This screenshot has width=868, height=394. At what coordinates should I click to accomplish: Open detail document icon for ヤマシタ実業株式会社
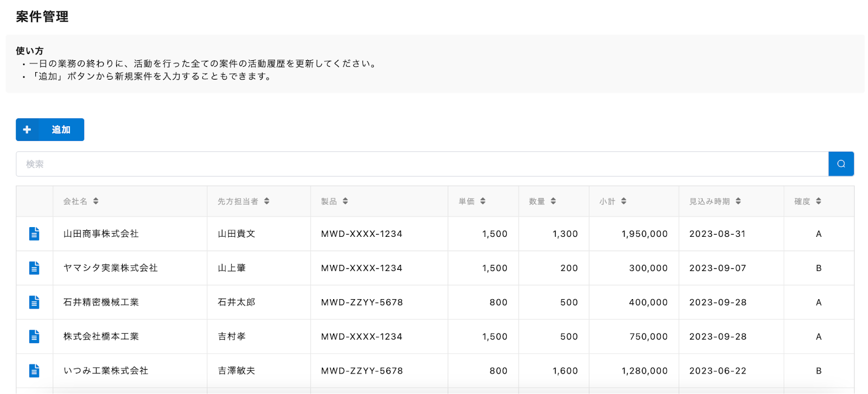[34, 268]
